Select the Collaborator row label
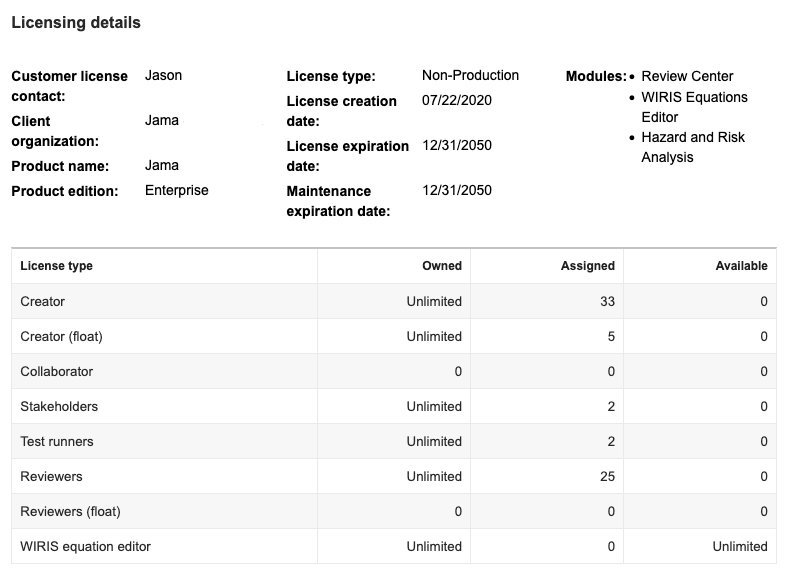The image size is (786, 572). click(57, 371)
